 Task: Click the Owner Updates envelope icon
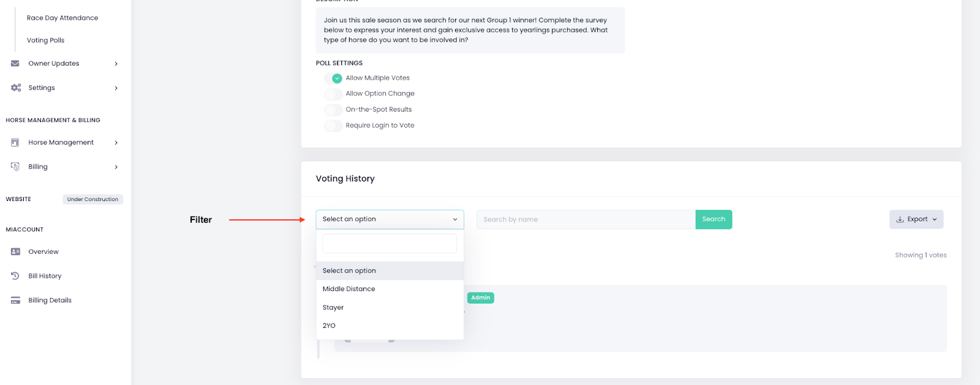click(15, 63)
